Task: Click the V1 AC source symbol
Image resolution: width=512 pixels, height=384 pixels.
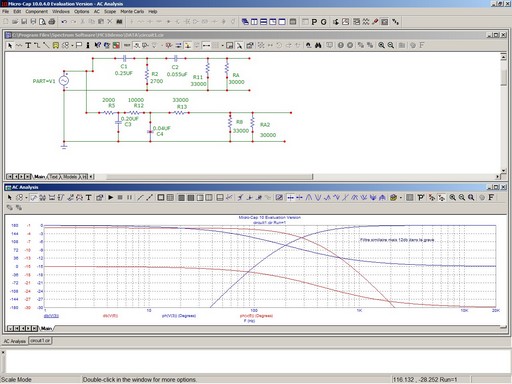Action: tap(64, 81)
